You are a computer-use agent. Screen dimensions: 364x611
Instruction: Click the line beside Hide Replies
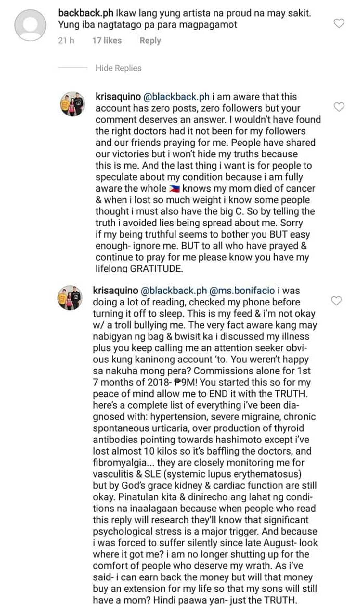72,68
